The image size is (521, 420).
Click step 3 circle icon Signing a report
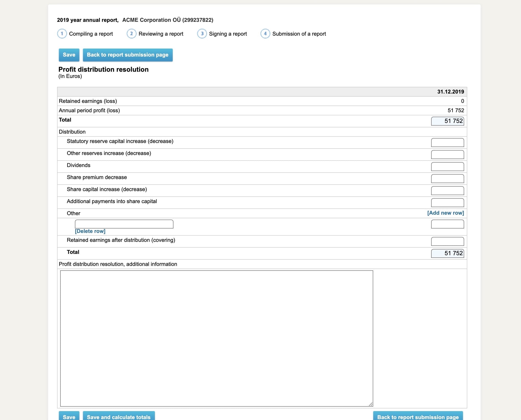[x=202, y=34]
